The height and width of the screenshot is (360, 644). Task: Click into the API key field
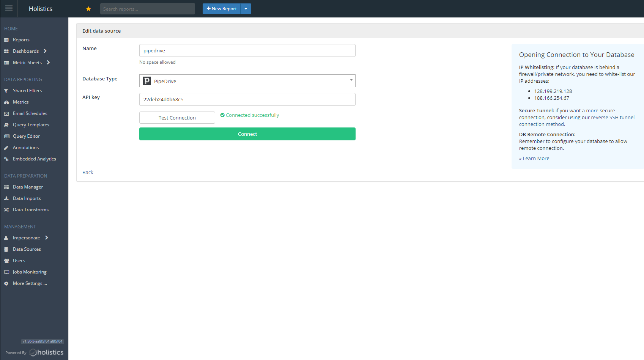pos(247,99)
